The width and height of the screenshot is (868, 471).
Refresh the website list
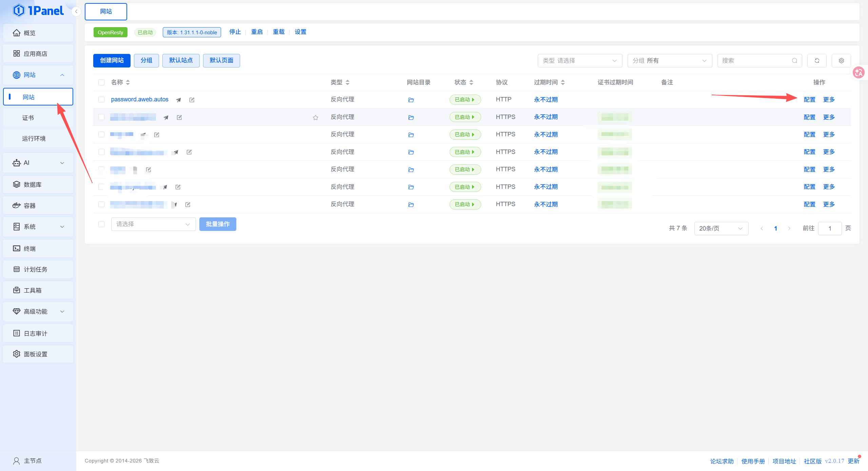click(817, 61)
